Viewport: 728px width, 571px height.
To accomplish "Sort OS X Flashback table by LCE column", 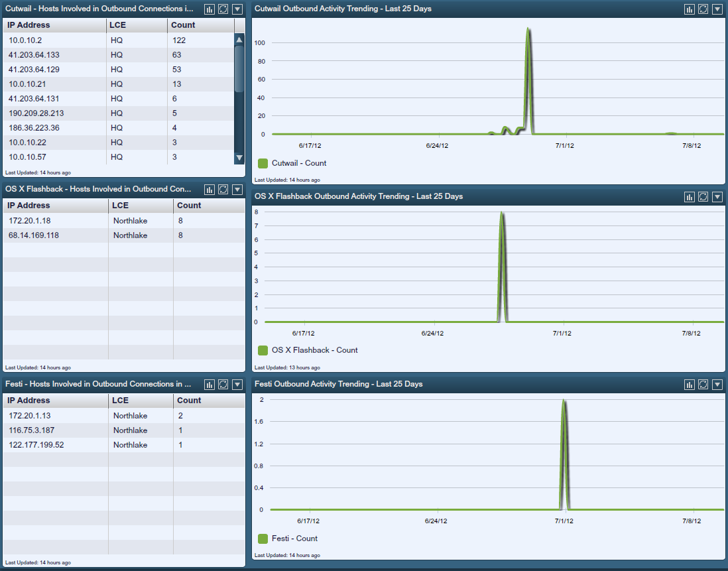I will pos(141,205).
